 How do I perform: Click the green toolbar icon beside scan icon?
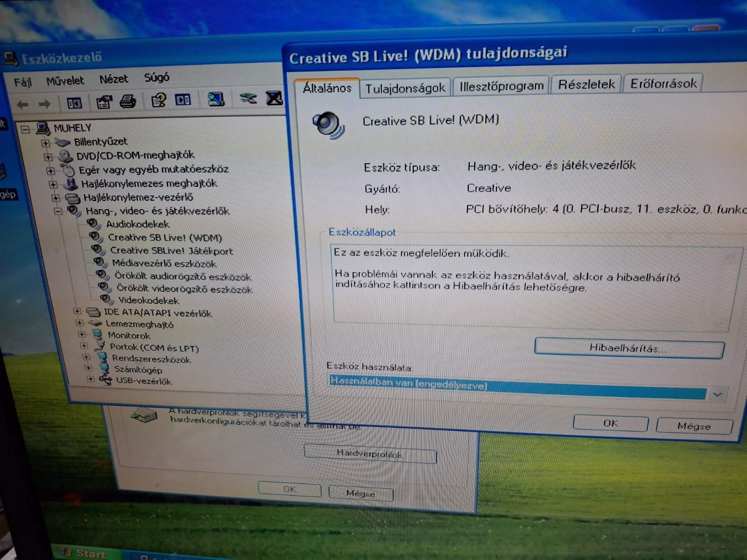pos(248,98)
